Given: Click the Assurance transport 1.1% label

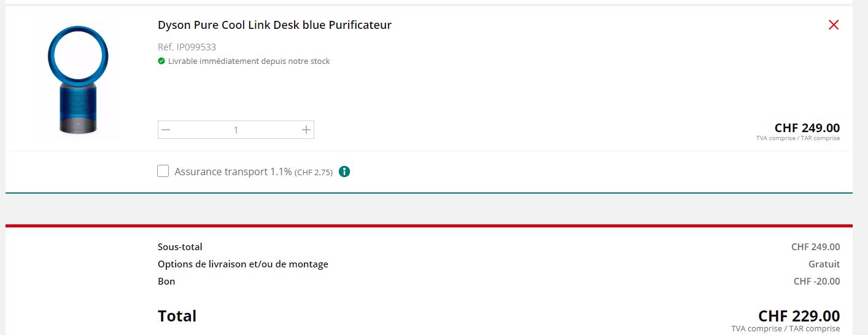Looking at the screenshot, I should tap(233, 171).
